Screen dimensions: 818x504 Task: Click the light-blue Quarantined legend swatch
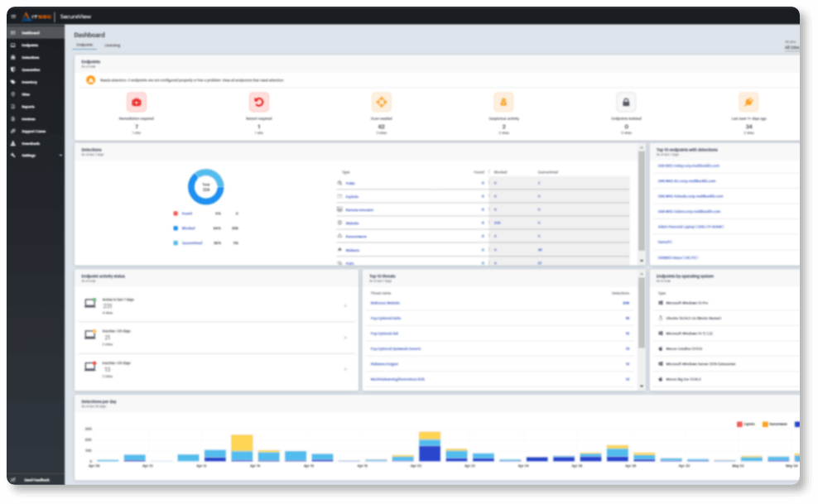[176, 242]
